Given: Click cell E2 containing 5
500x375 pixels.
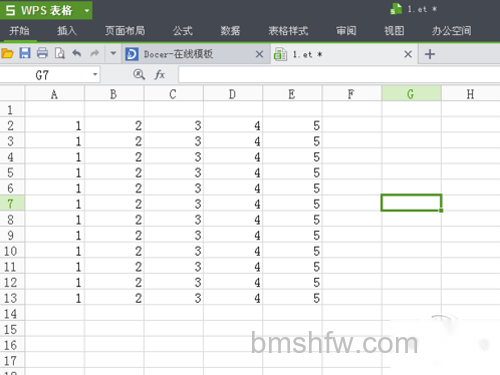Looking at the screenshot, I should click(x=292, y=125).
